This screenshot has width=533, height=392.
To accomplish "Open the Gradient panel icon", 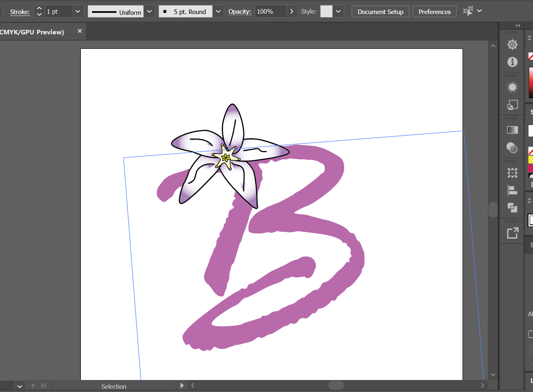I will tap(513, 130).
